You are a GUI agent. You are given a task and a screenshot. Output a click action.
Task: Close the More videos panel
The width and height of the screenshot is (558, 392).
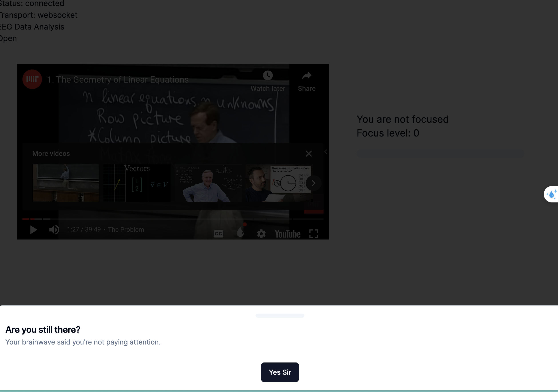(x=309, y=154)
